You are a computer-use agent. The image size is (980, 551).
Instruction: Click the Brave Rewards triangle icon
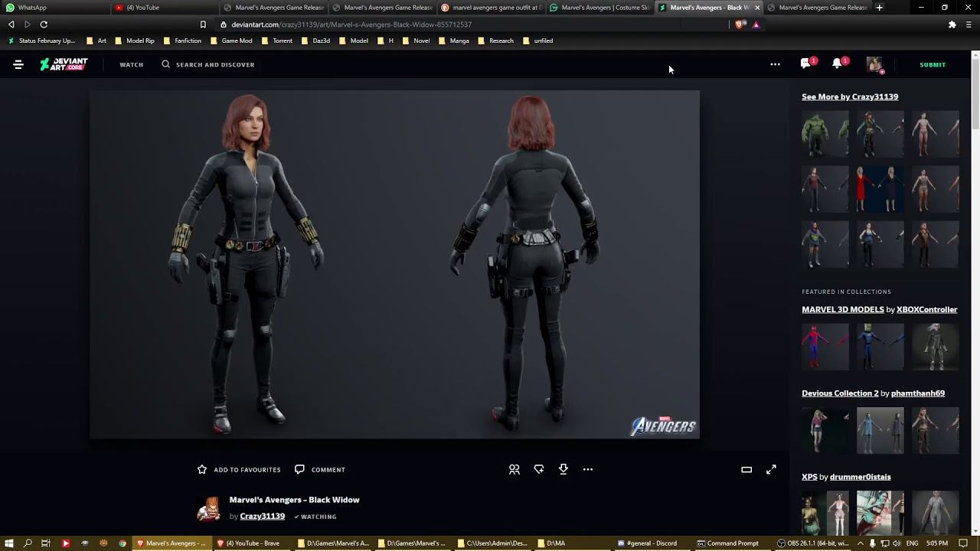[x=756, y=24]
